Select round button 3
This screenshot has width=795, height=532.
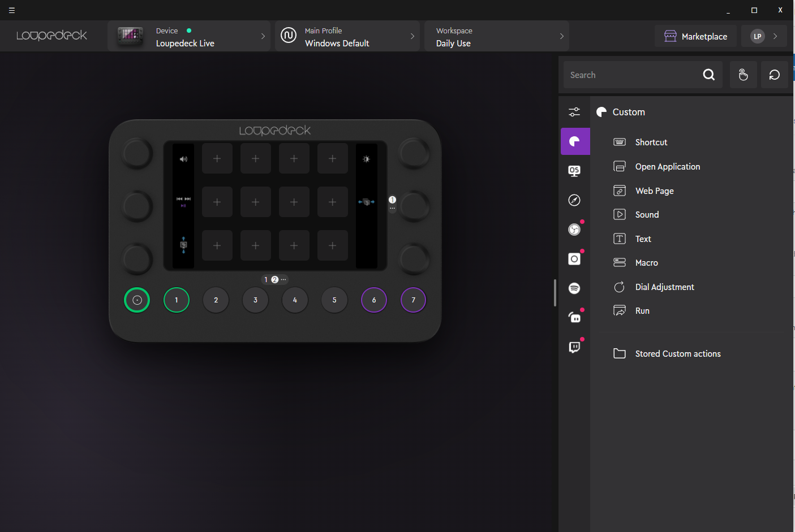pyautogui.click(x=255, y=300)
